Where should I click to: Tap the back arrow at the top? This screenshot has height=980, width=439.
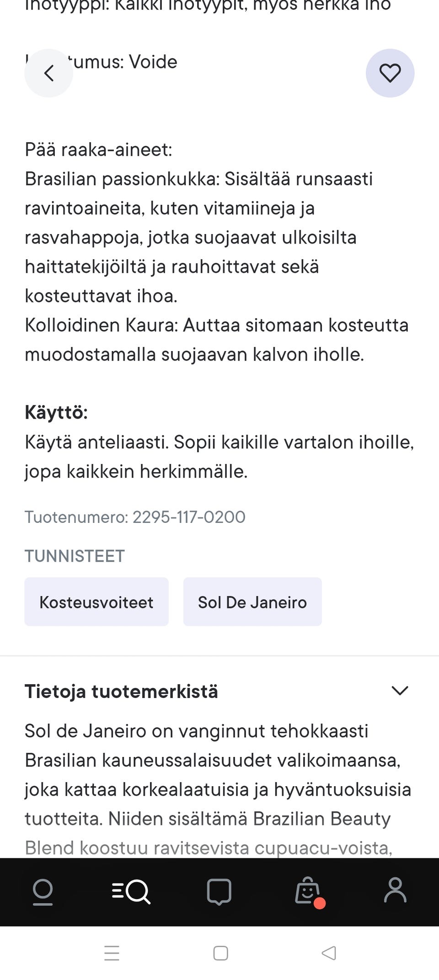click(48, 73)
